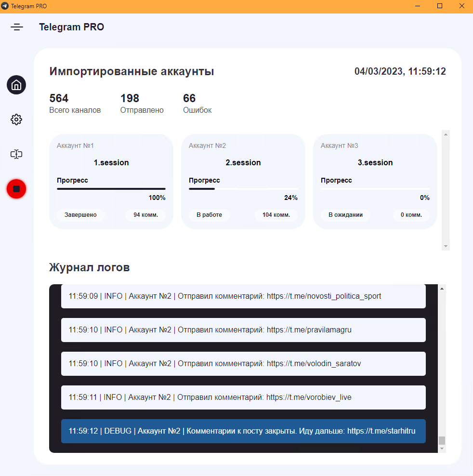Click the 564 Всего каналов counter
The height and width of the screenshot is (476, 473).
75,104
